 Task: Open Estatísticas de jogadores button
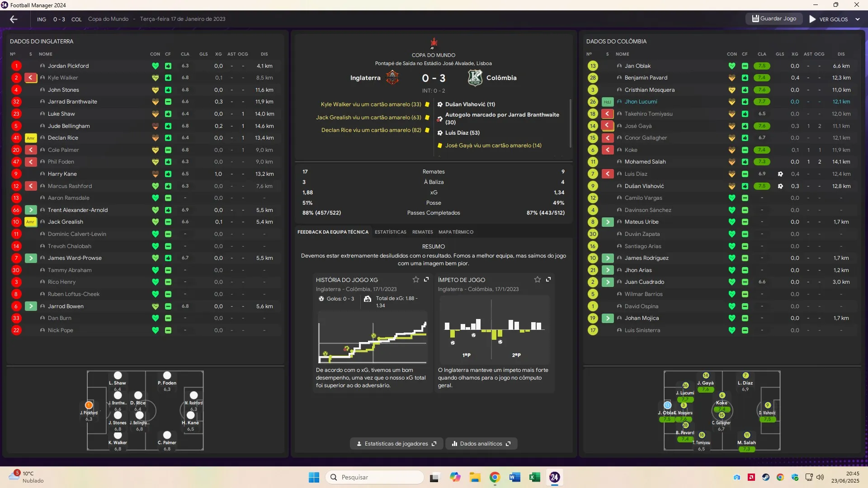coord(396,444)
